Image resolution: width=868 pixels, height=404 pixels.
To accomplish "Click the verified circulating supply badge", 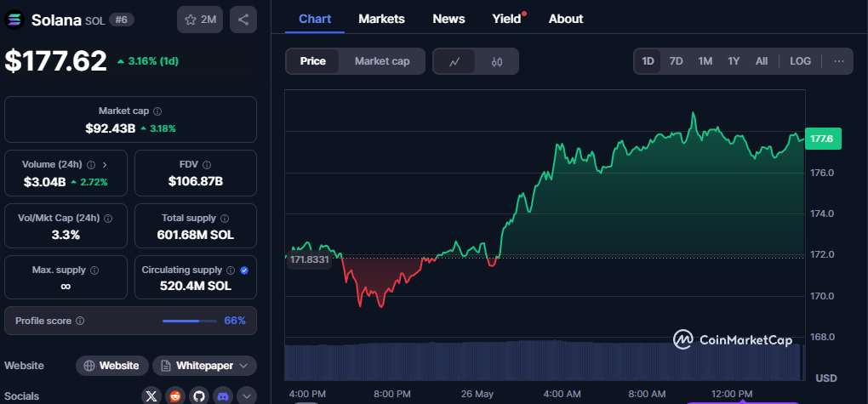I will click(245, 270).
